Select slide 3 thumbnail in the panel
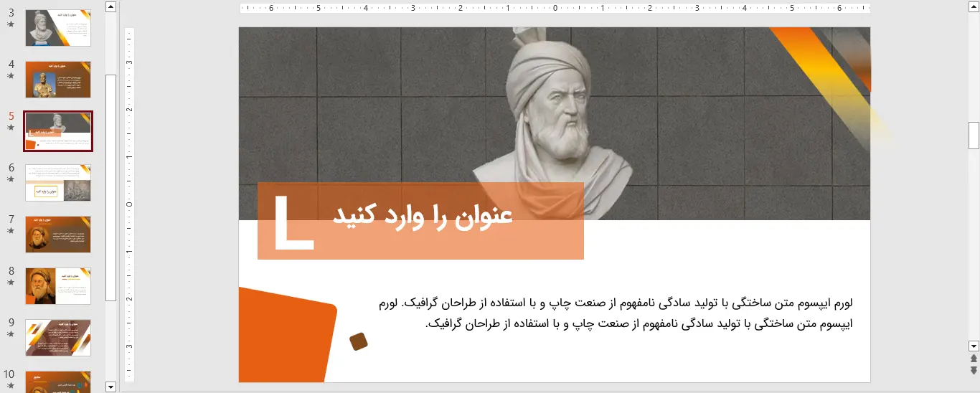The image size is (980, 393). (58, 28)
